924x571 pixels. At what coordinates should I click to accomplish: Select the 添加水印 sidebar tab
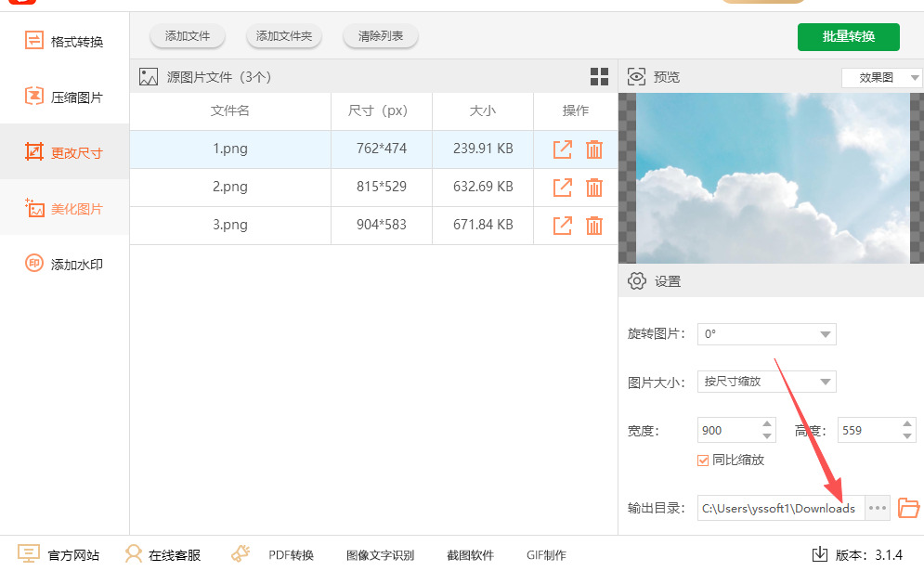65,264
